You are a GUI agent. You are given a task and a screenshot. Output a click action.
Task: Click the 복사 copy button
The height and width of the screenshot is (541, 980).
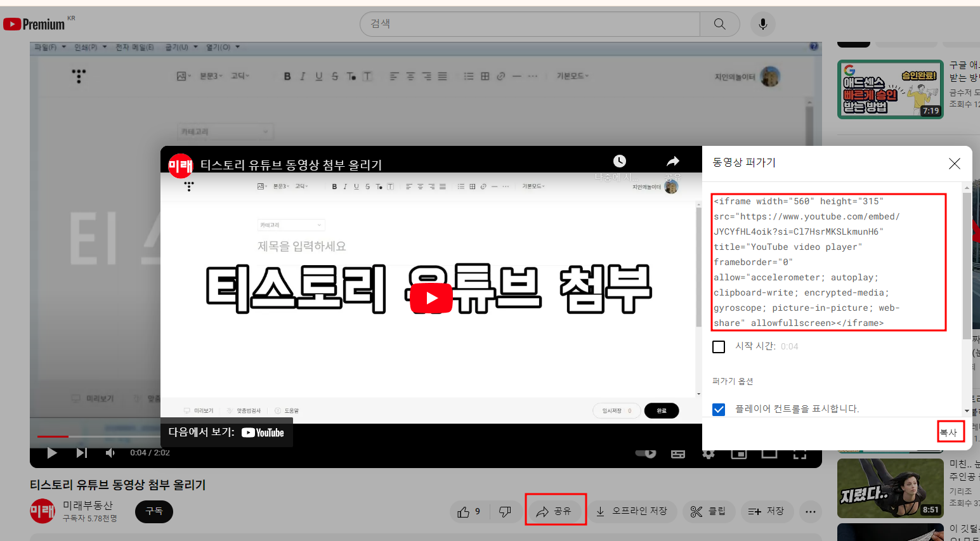(x=949, y=433)
